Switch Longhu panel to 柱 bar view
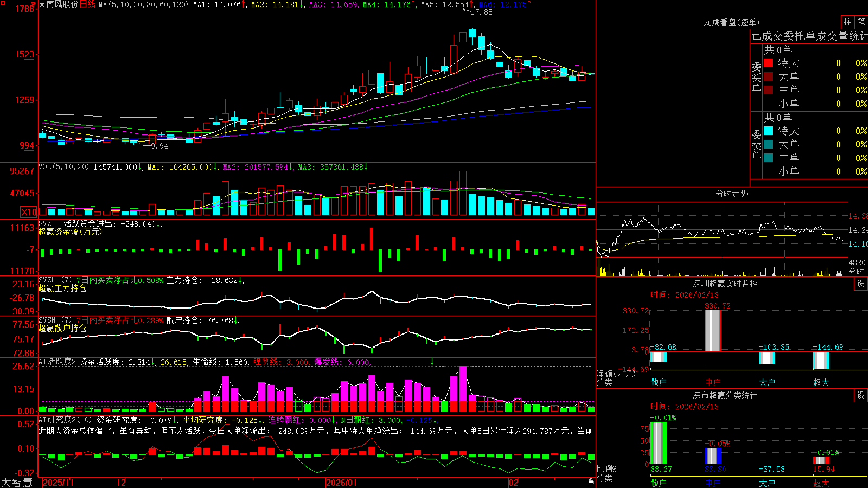 click(x=847, y=22)
